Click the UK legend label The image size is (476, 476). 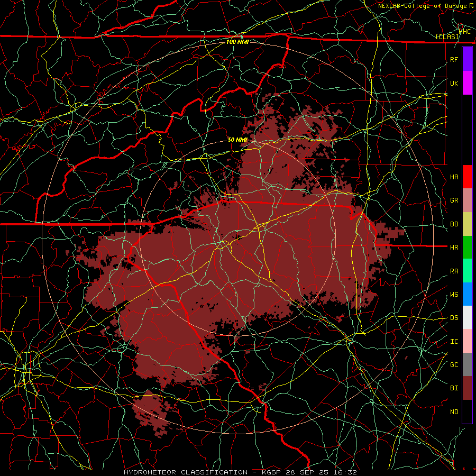(454, 83)
